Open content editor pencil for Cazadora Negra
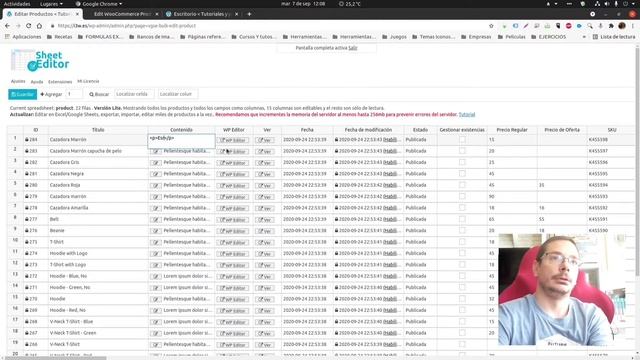This screenshot has height=360, width=640. (x=156, y=174)
